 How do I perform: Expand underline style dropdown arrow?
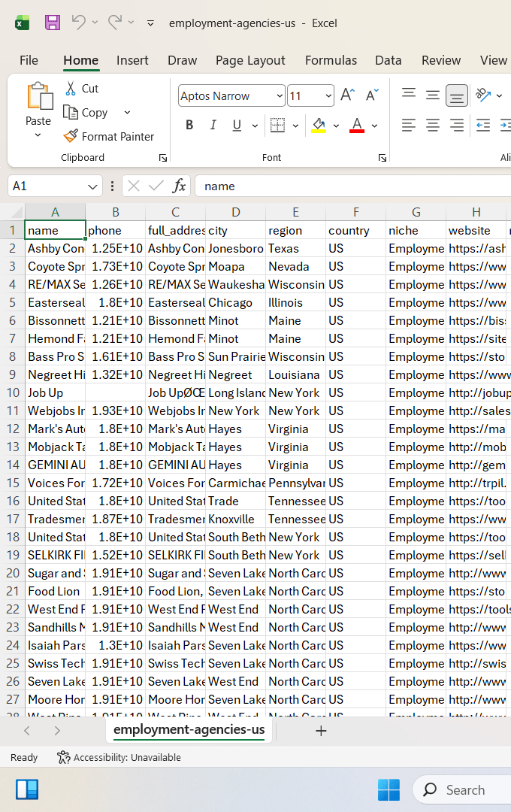(255, 126)
